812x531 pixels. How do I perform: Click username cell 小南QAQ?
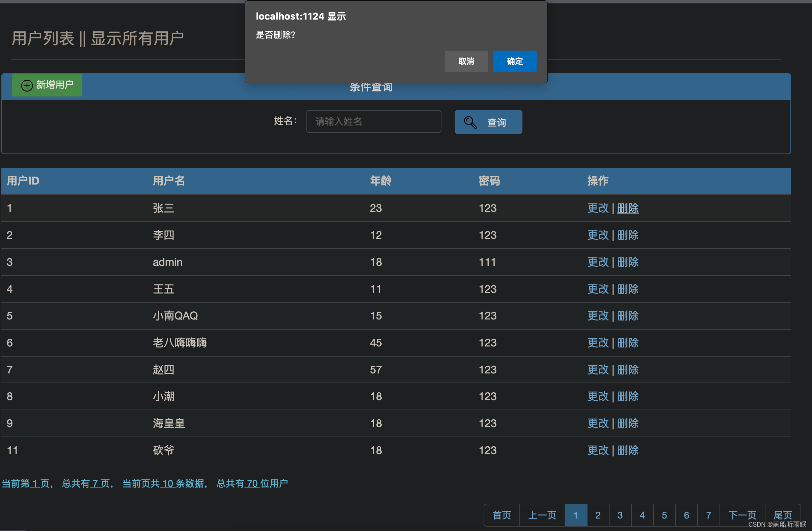click(175, 315)
